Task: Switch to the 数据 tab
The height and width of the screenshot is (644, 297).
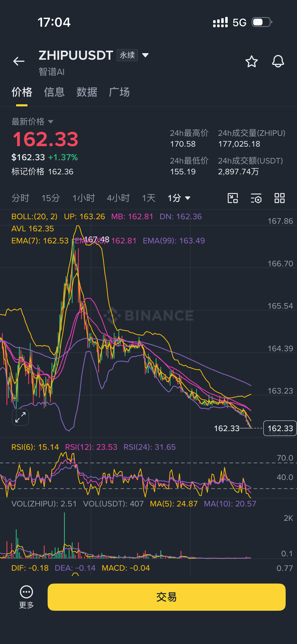Action: pyautogui.click(x=87, y=92)
